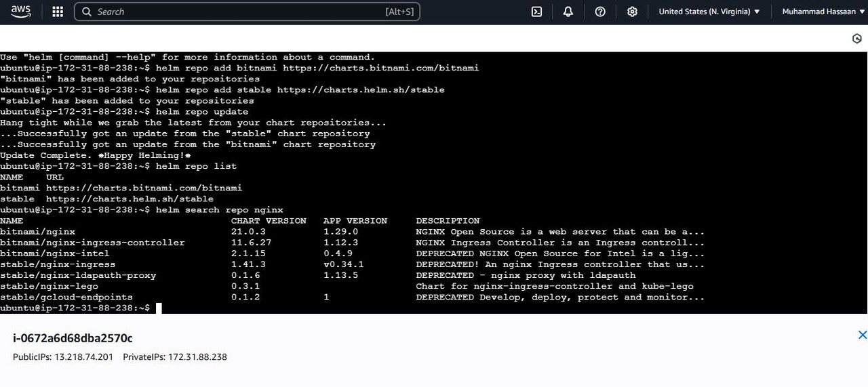Open the help question mark menu
Viewport: 868px width, 387px height.
[600, 12]
